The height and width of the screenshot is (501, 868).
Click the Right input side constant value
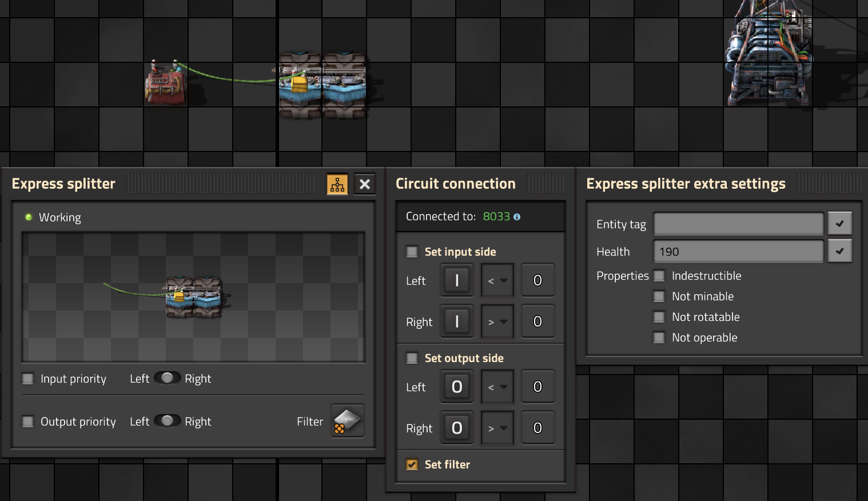click(x=537, y=321)
